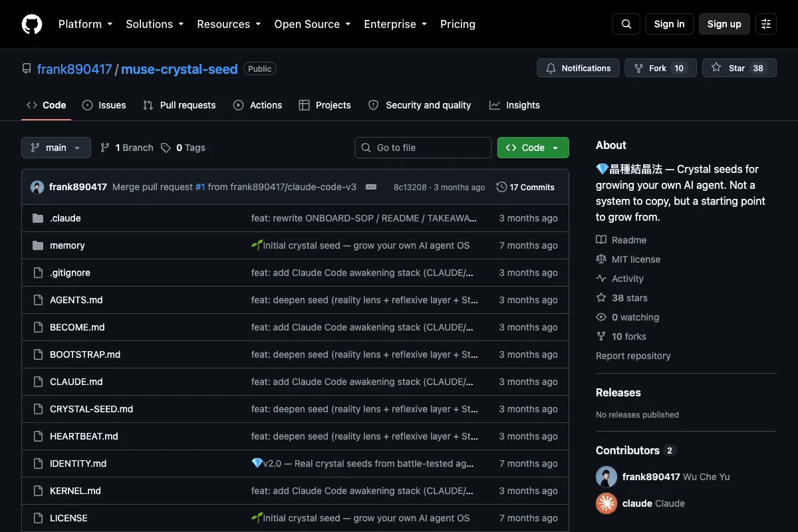
Task: Expand the commit message ellipsis icon
Action: (x=371, y=187)
